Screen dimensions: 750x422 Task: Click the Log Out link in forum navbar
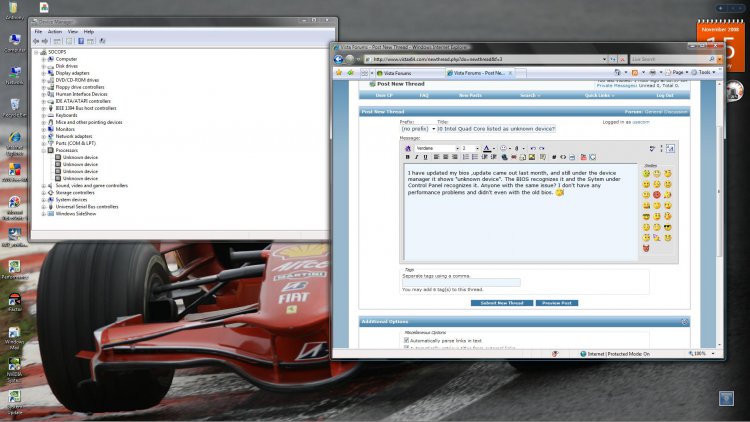(665, 95)
